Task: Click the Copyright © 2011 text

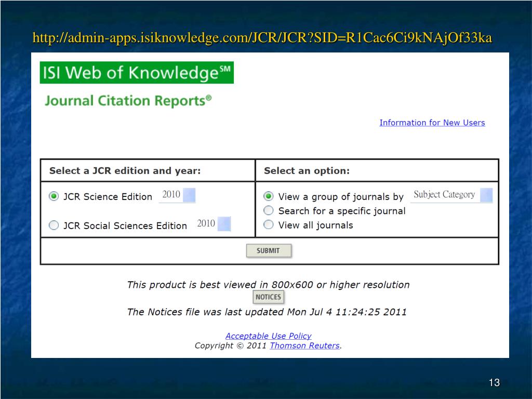Action: click(230, 345)
